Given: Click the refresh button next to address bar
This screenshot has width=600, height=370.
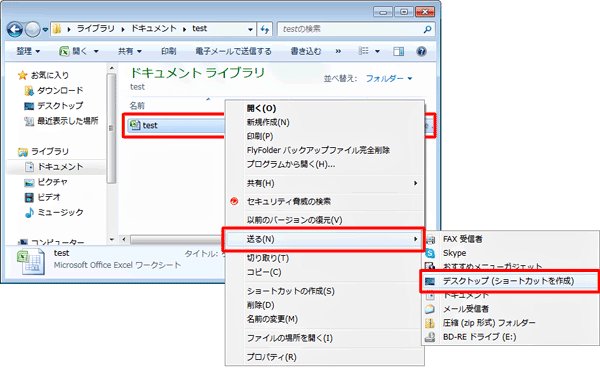Looking at the screenshot, I should (x=265, y=29).
